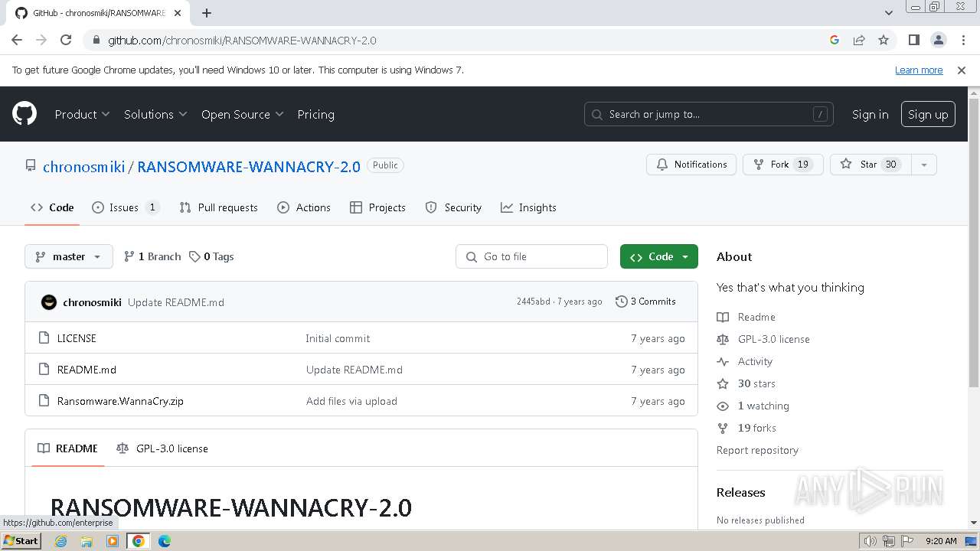Click the Google icon in the address bar
This screenshot has height=551, width=980.
(835, 40)
